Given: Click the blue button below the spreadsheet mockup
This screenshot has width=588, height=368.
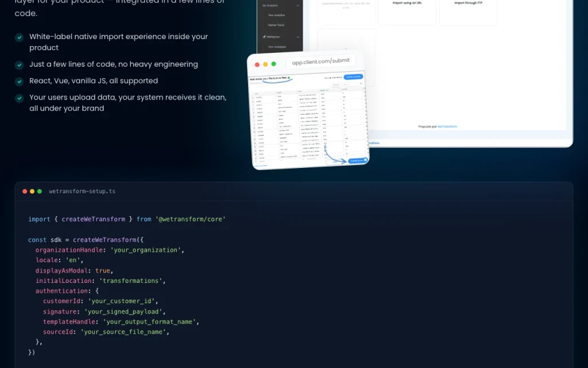Looking at the screenshot, I should point(358,160).
